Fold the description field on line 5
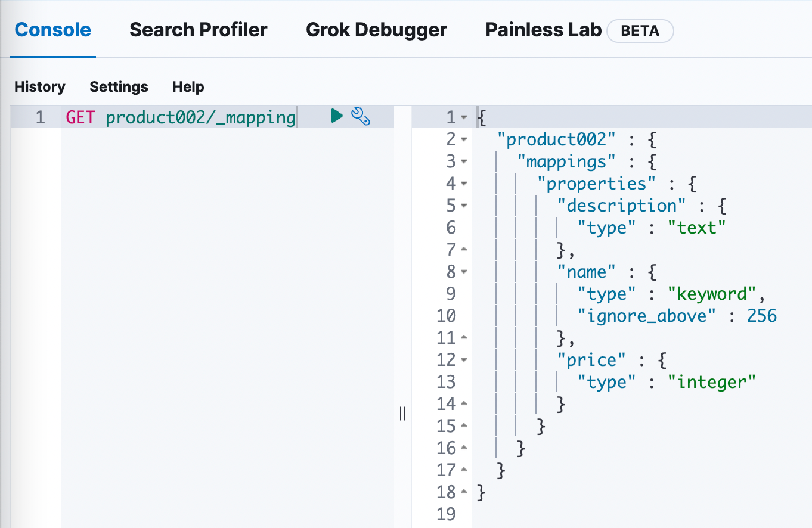The width and height of the screenshot is (812, 528). coord(464,206)
